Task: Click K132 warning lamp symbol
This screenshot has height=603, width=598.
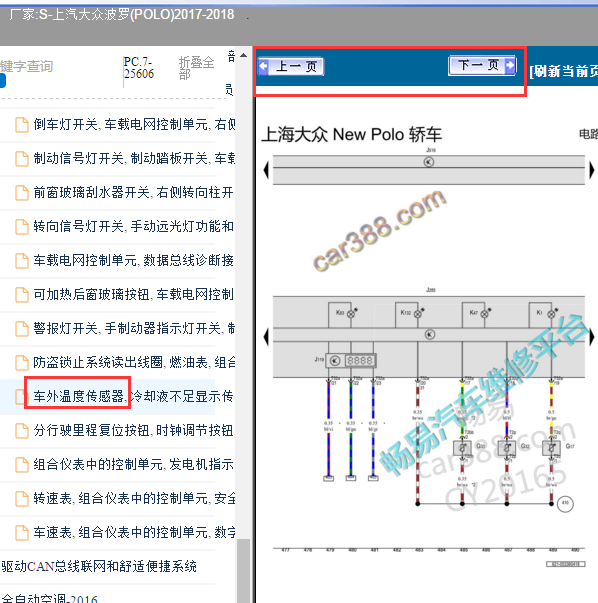Action: pos(418,314)
